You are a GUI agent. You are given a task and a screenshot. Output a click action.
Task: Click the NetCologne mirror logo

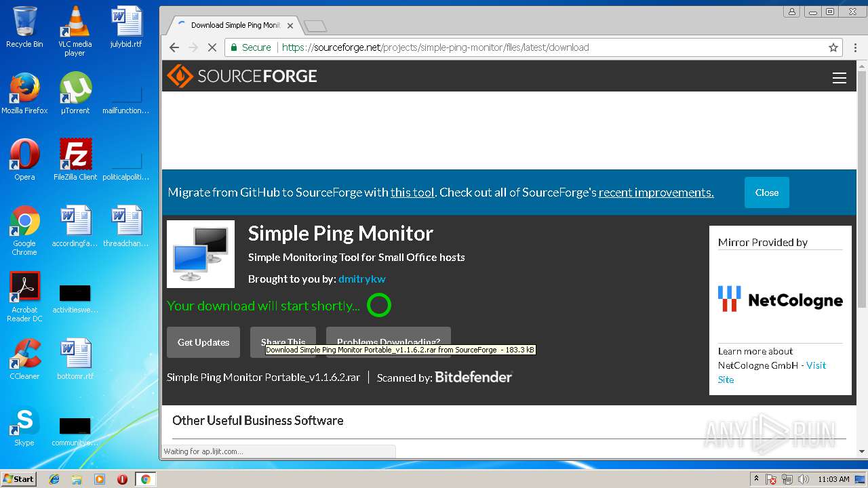pos(781,299)
